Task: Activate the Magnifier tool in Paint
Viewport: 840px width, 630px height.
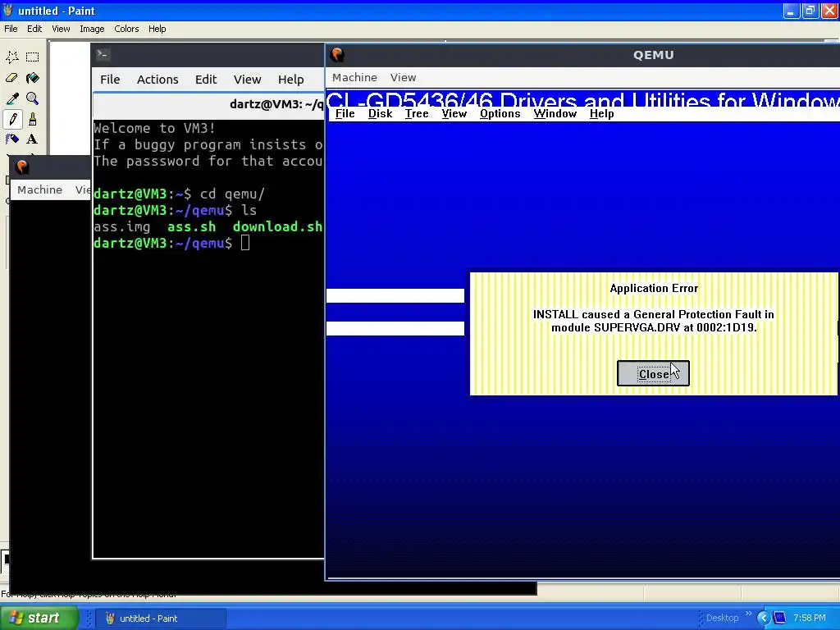Action: pos(33,98)
